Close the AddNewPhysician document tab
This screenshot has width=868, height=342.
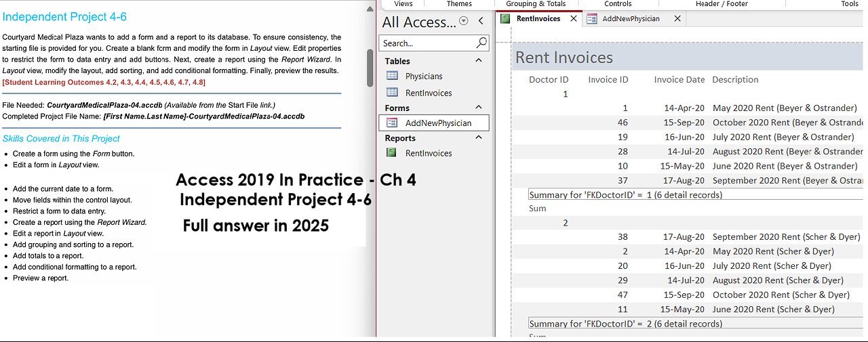(x=677, y=19)
